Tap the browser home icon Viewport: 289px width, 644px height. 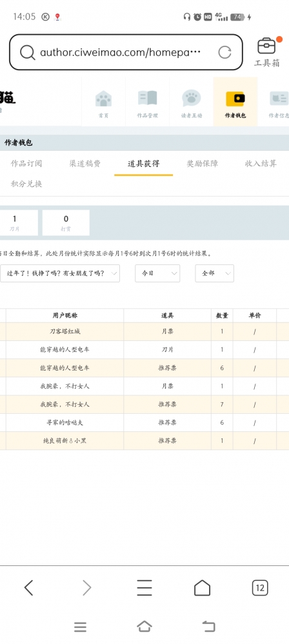202,588
